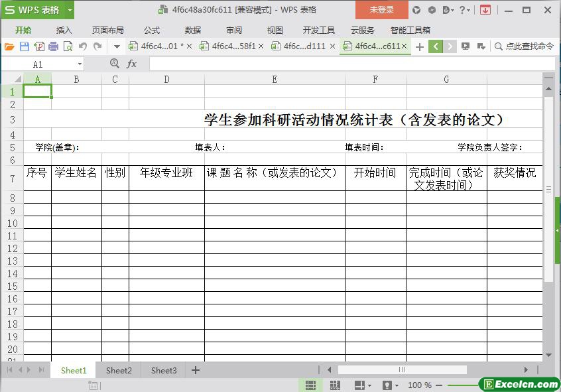The image size is (561, 392).
Task: Select column E header
Action: pyautogui.click(x=275, y=79)
